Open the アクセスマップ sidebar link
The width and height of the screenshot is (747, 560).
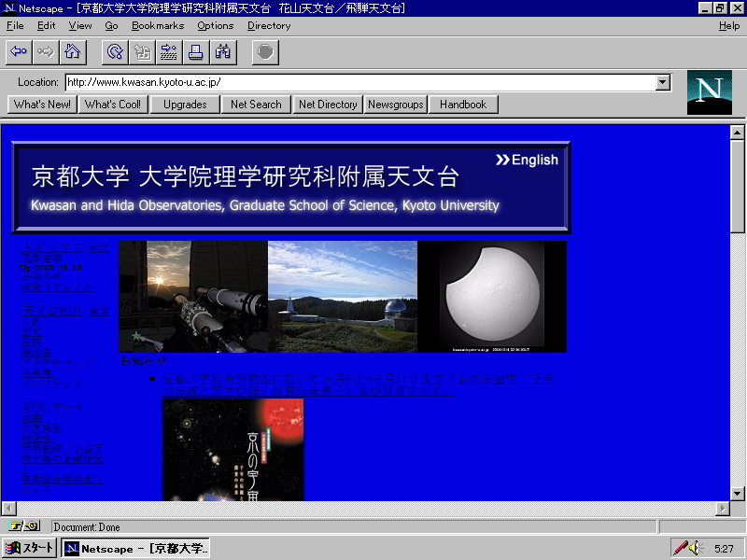tap(58, 362)
